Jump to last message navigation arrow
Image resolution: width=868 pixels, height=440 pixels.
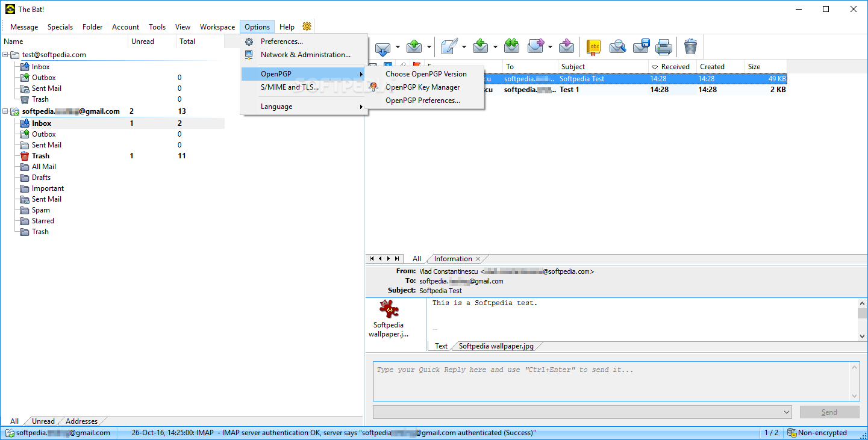point(397,259)
